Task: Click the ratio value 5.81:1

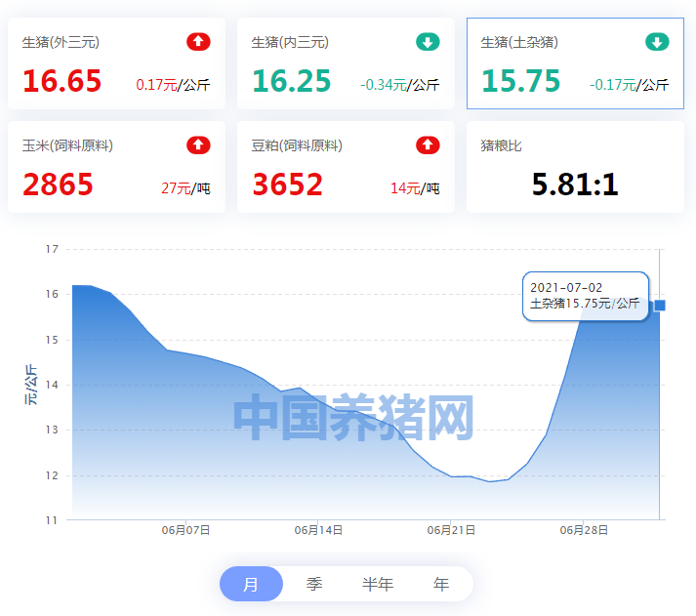Action: coord(575,185)
